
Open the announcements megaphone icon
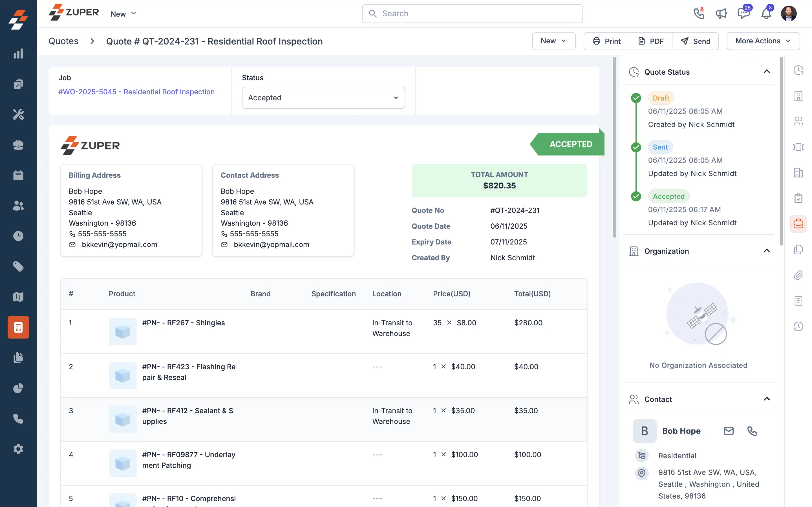721,14
